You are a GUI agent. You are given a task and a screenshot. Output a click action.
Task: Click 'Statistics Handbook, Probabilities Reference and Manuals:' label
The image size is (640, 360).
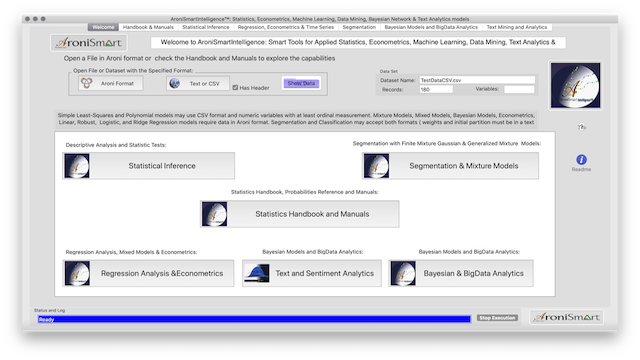pyautogui.click(x=304, y=192)
